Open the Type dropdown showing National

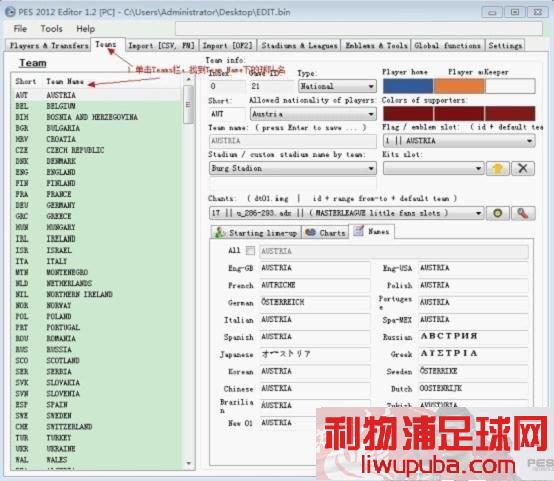[337, 86]
